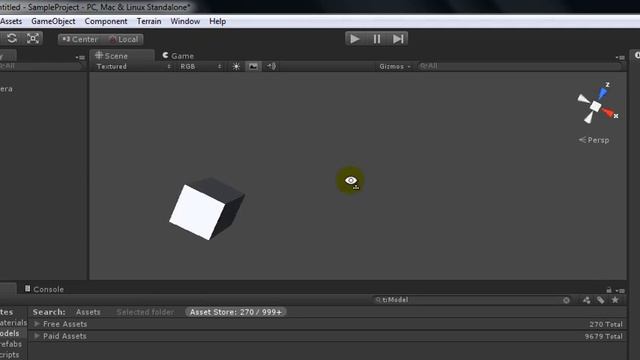Save search as favorite star icon
Image resolution: width=640 pixels, height=360 pixels.
click(615, 300)
